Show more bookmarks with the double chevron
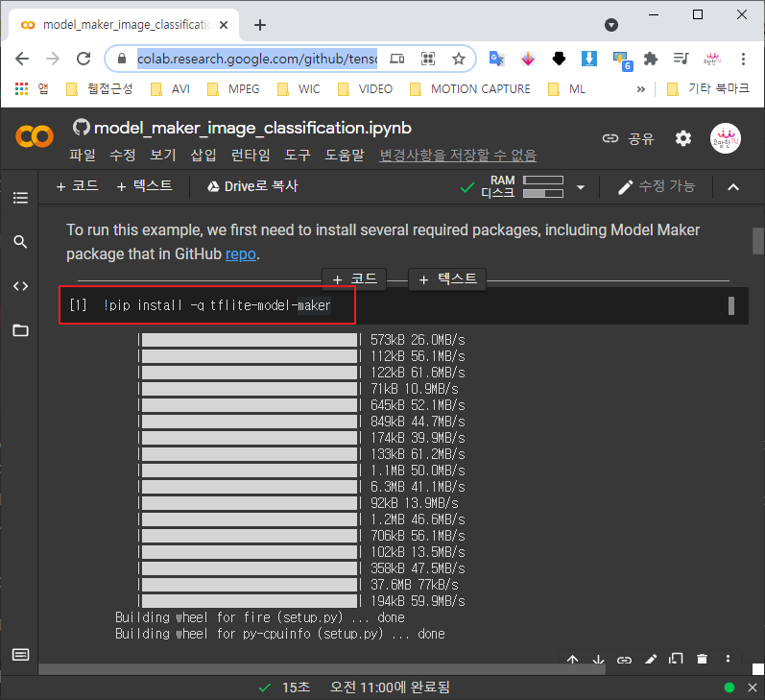Viewport: 765px width, 700px height. tap(640, 89)
